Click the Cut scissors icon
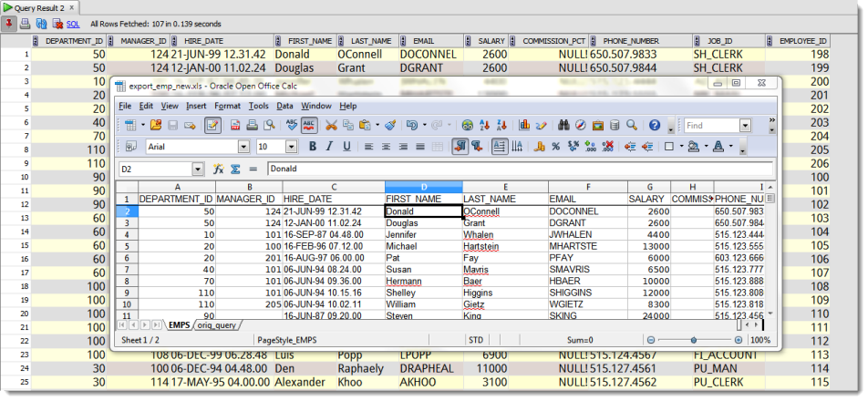This screenshot has height=401, width=868. pos(331,126)
